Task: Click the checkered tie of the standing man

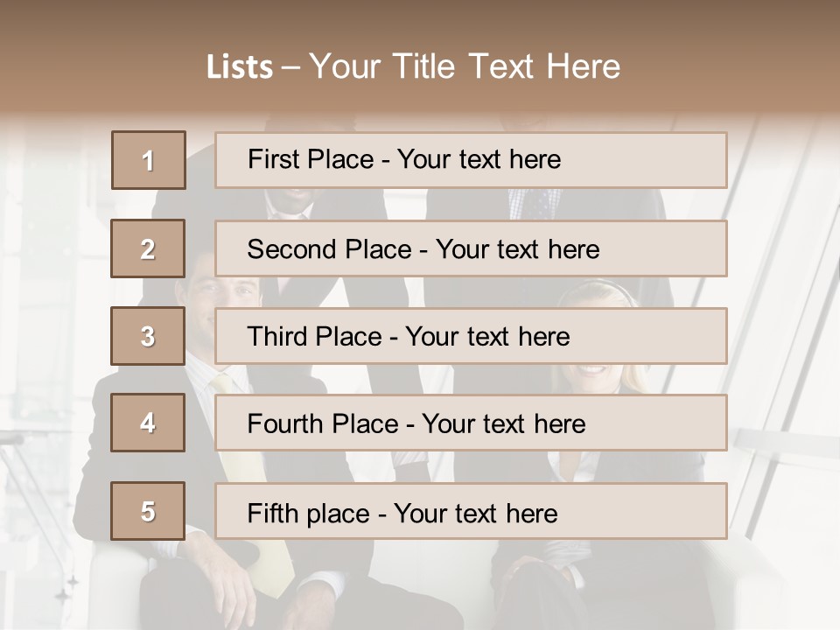Action: click(x=534, y=204)
